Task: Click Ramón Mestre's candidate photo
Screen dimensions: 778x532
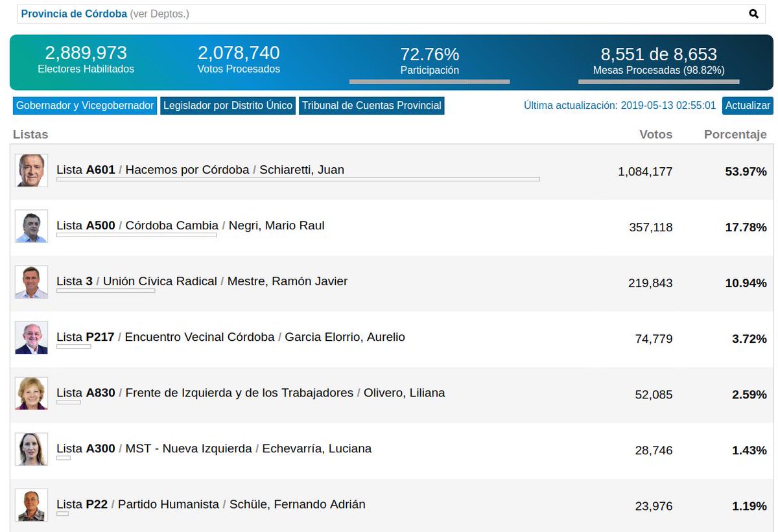Action: [32, 282]
